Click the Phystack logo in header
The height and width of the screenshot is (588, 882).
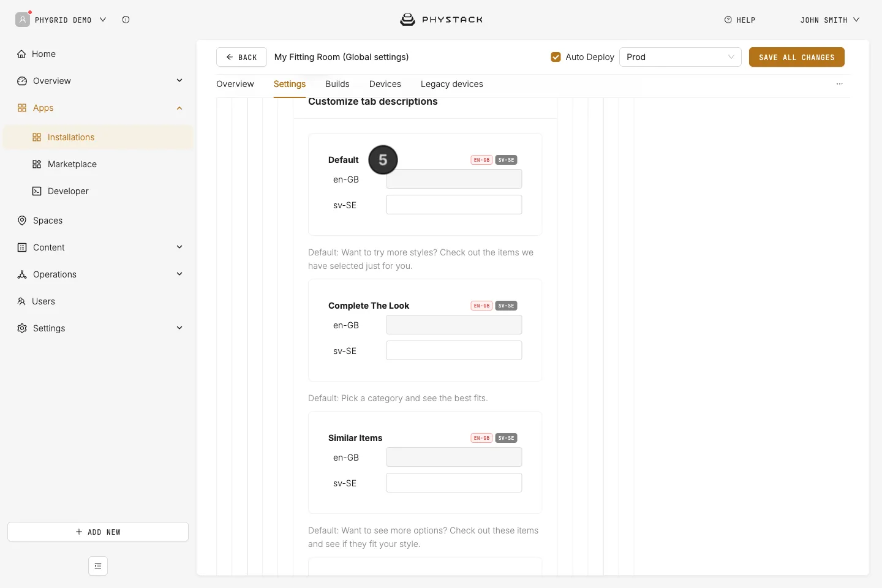point(441,20)
